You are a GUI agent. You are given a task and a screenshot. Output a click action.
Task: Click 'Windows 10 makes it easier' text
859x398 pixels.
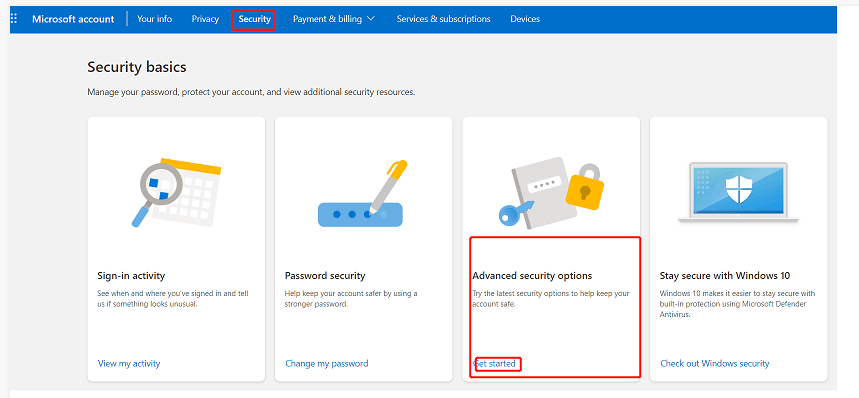coord(737,304)
